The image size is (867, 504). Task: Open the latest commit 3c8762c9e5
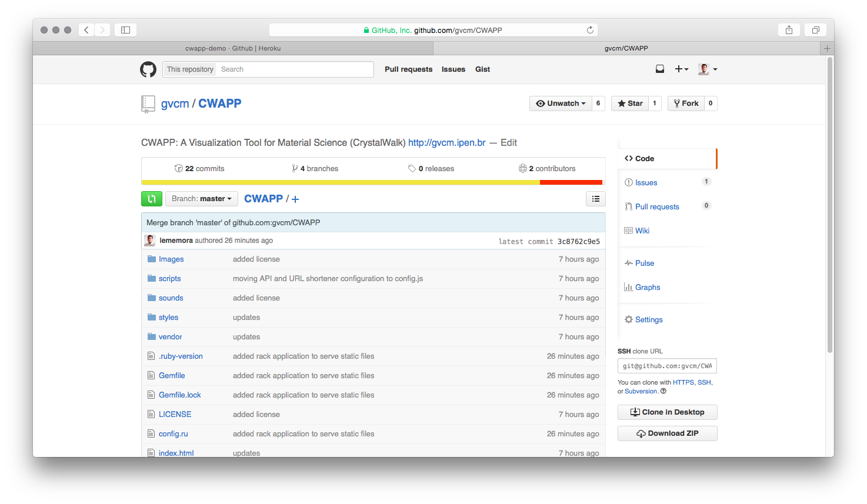tap(579, 241)
